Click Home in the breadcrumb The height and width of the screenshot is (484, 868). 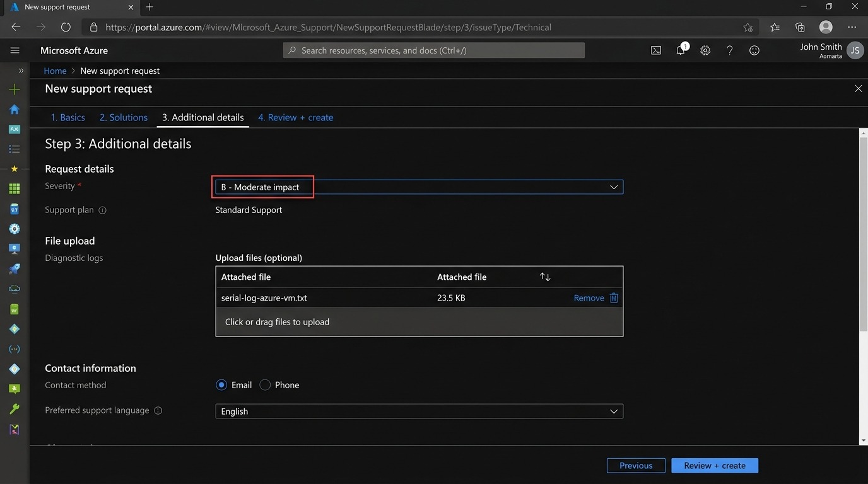(55, 71)
